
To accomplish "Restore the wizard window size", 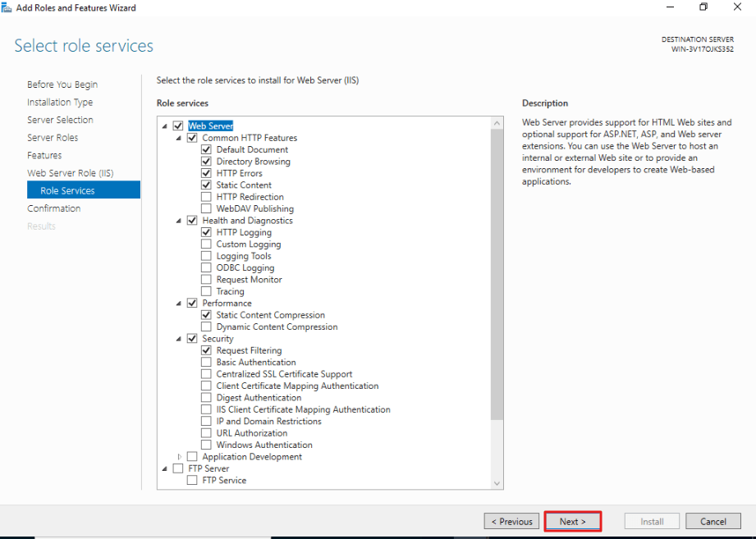I will point(703,7).
